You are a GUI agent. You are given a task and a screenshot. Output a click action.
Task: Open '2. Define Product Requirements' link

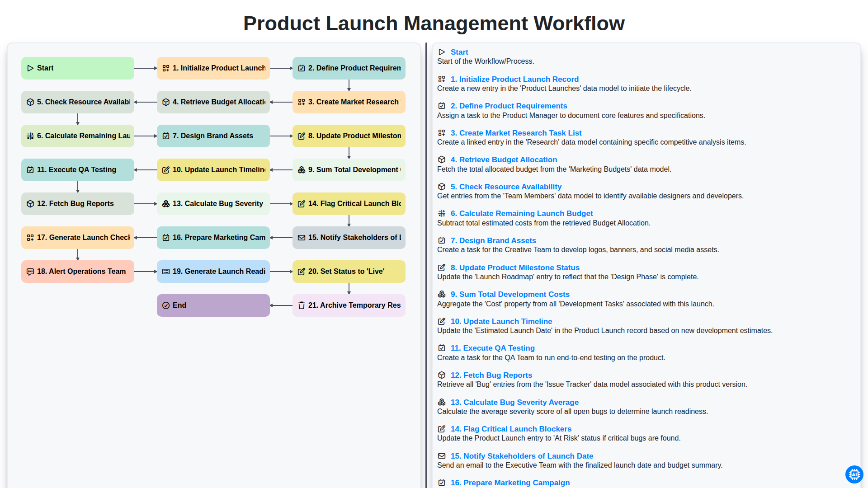(x=509, y=106)
